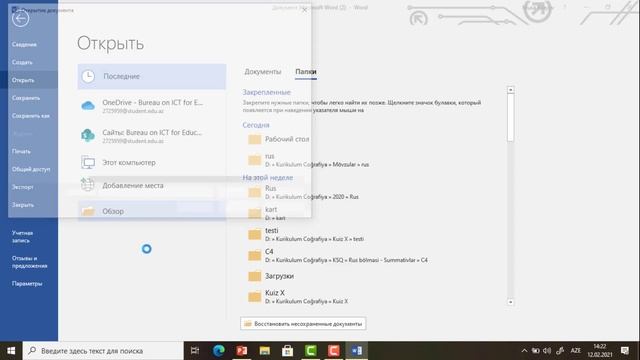
Task: Open the rus folder under Сегодня
Action: [x=309, y=160]
